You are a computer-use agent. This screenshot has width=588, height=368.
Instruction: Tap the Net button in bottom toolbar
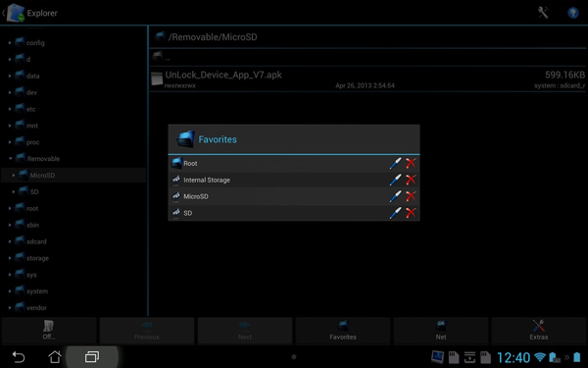point(441,331)
